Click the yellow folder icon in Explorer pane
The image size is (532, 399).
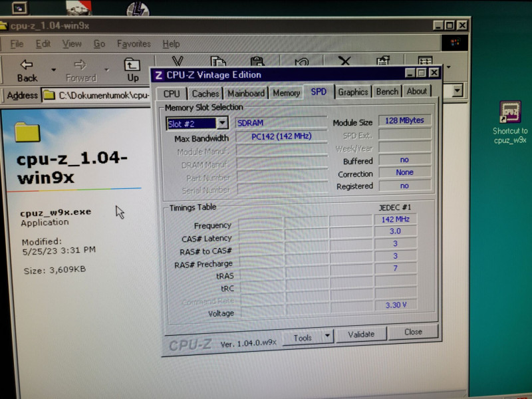click(x=27, y=132)
